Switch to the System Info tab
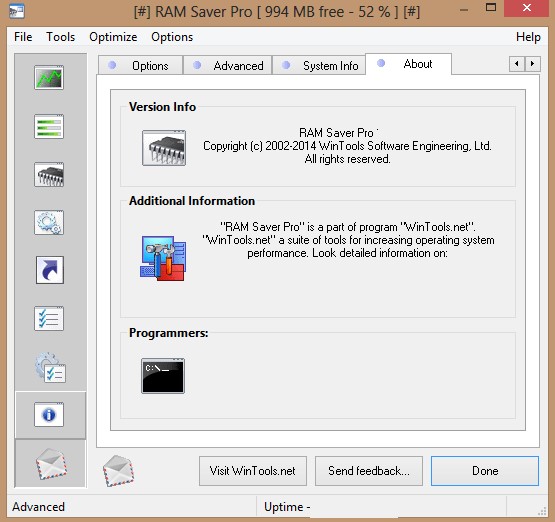555x522 pixels. coord(319,65)
